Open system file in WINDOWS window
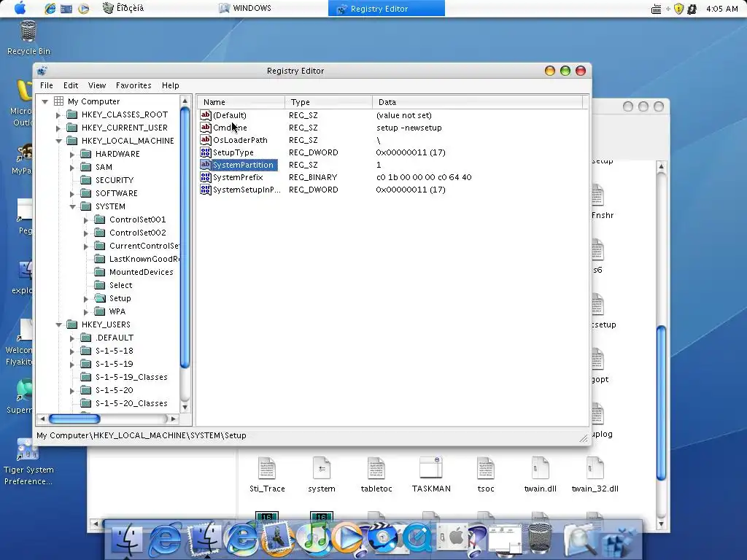Image resolution: width=747 pixels, height=560 pixels. pyautogui.click(x=322, y=474)
